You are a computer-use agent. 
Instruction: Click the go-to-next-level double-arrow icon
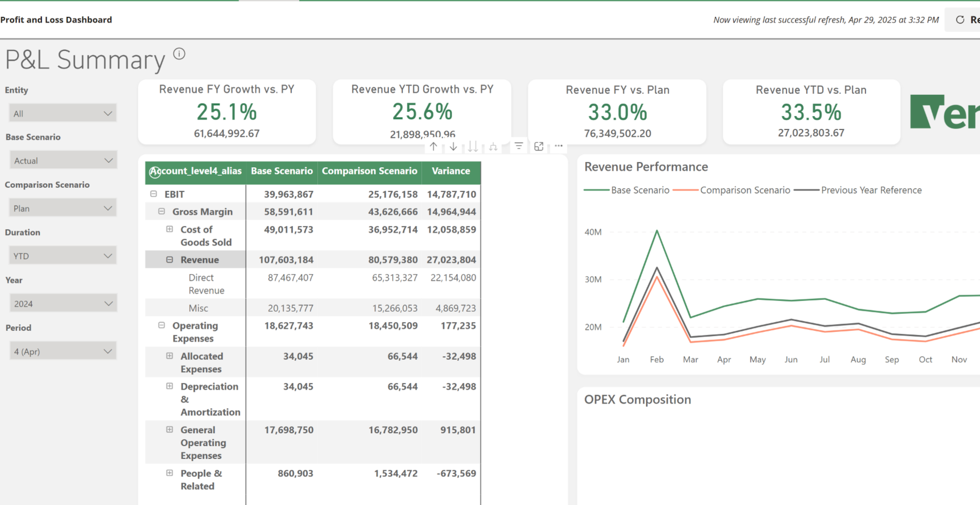[x=473, y=146]
